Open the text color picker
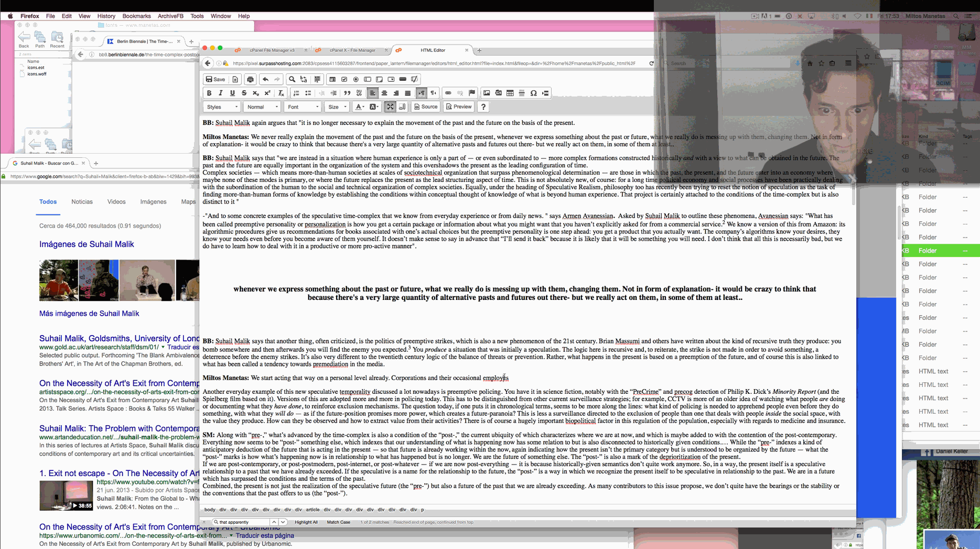Screen dimensions: 980x549 point(360,107)
